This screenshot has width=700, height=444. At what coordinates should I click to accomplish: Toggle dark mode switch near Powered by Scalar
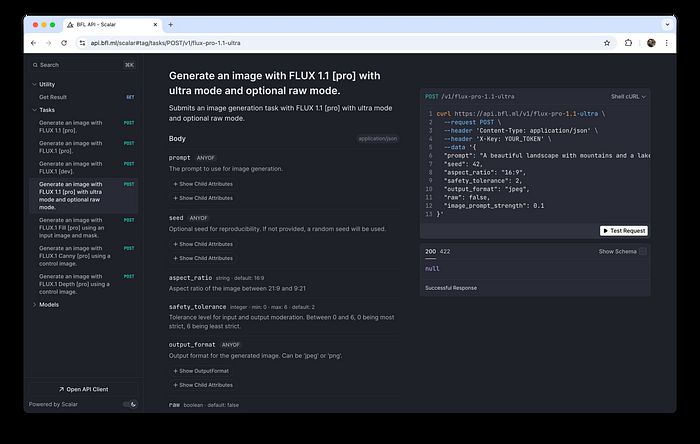point(129,404)
